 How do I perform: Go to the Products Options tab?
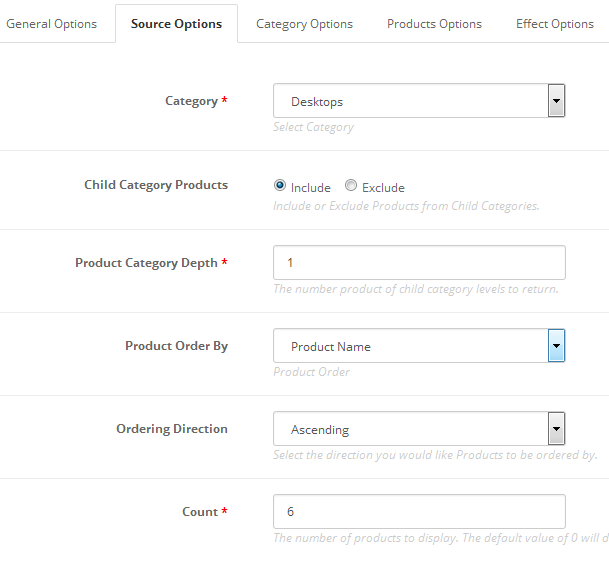[434, 24]
